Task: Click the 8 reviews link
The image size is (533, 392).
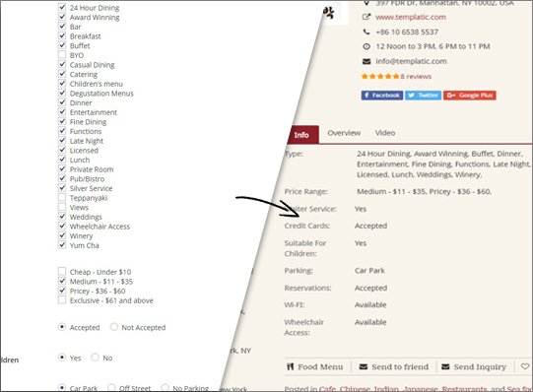Action: pos(416,77)
